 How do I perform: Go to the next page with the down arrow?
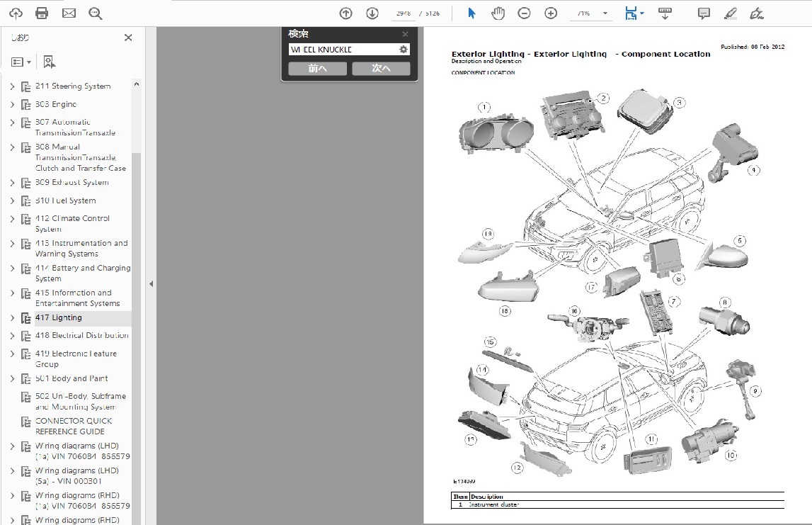point(372,13)
